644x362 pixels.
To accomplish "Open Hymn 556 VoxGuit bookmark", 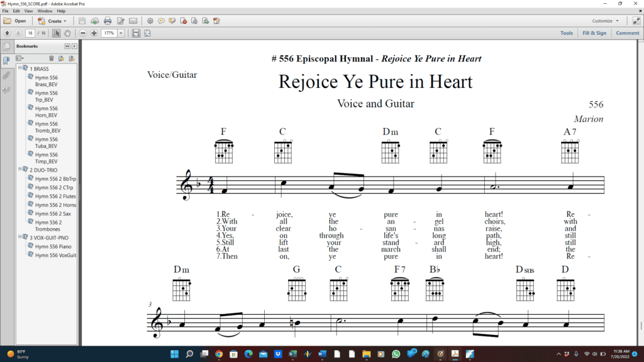I will coord(55,255).
